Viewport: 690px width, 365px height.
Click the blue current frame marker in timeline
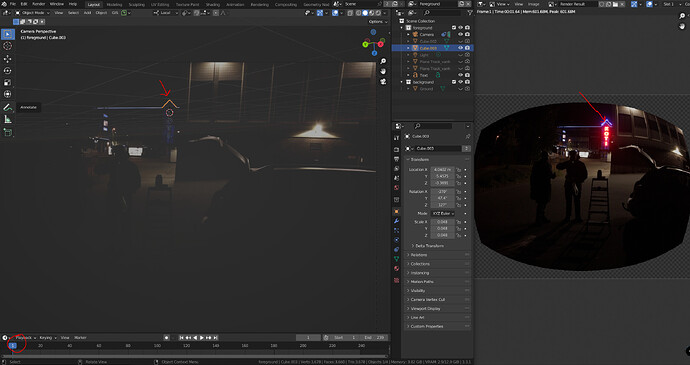[x=13, y=346]
